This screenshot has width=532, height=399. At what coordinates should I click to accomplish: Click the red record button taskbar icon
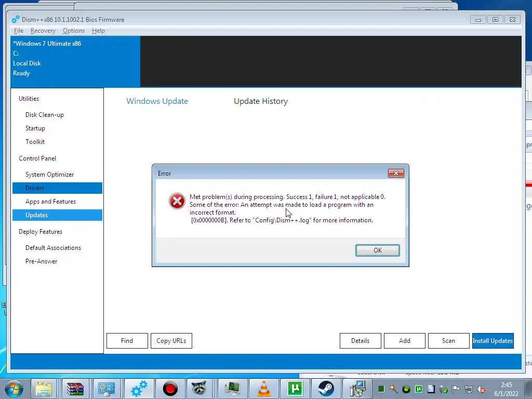click(x=170, y=389)
